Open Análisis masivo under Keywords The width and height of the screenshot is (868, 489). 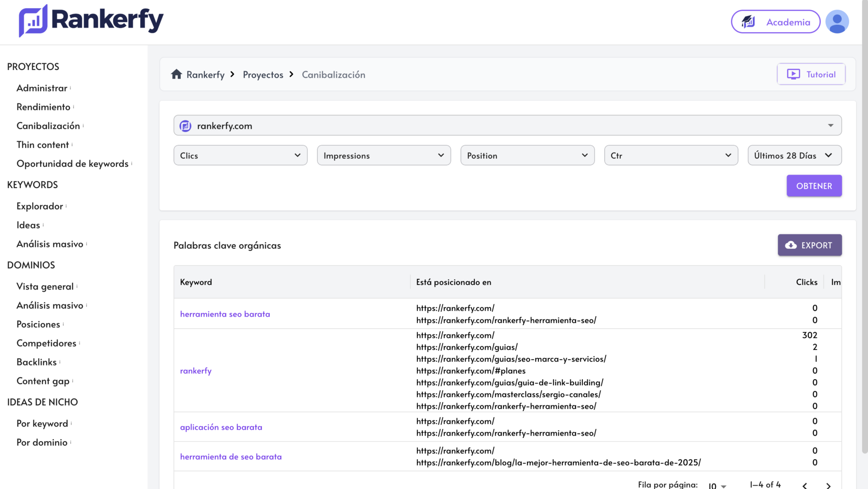point(50,244)
